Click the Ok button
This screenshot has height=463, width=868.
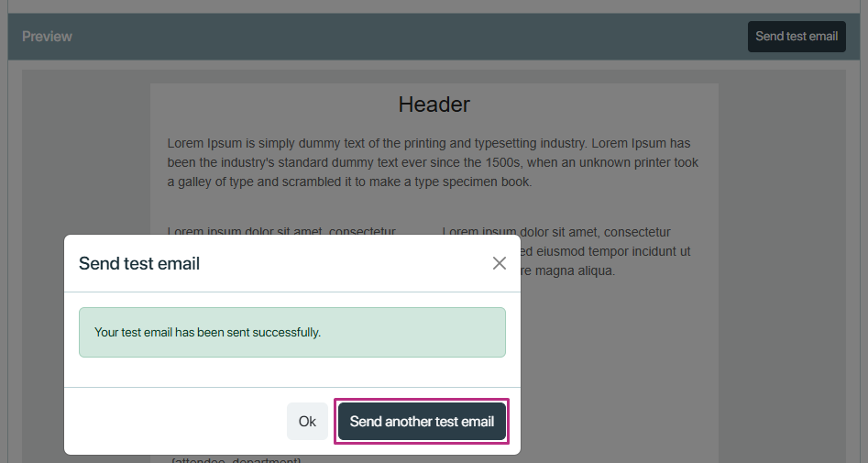(x=307, y=422)
